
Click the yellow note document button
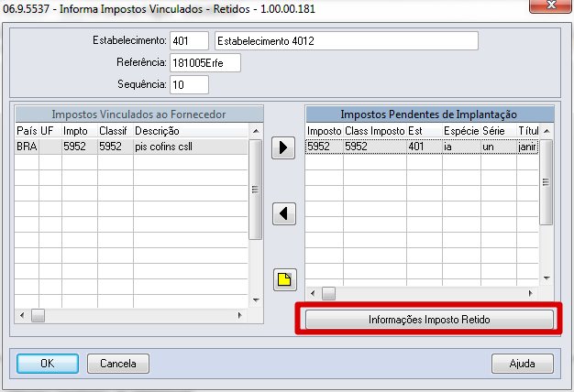pos(285,279)
